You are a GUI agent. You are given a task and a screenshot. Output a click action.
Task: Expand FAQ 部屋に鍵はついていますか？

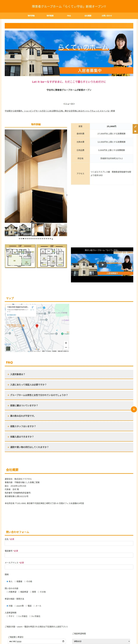69,406
